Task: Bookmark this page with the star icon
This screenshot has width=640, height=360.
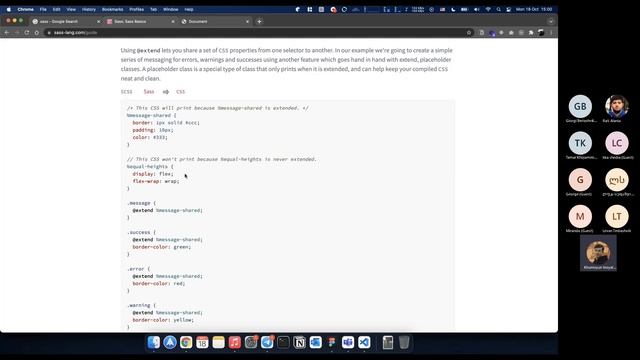Action: click(469, 33)
